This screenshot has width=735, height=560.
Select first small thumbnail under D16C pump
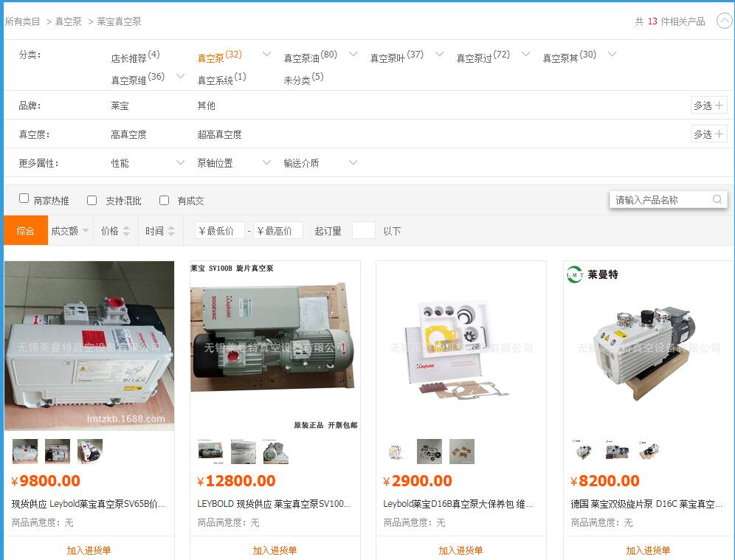coord(584,452)
